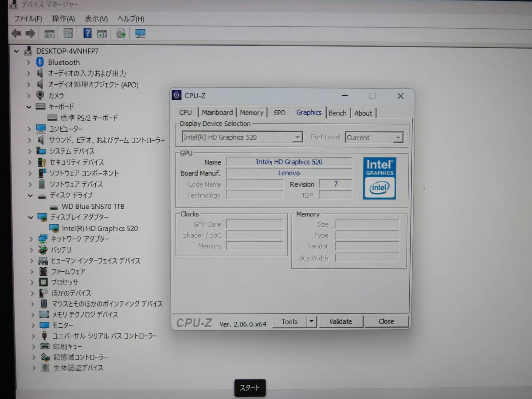Select マウスとそのほかのポインティング デバイス item
This screenshot has height=399, width=532.
click(x=107, y=304)
